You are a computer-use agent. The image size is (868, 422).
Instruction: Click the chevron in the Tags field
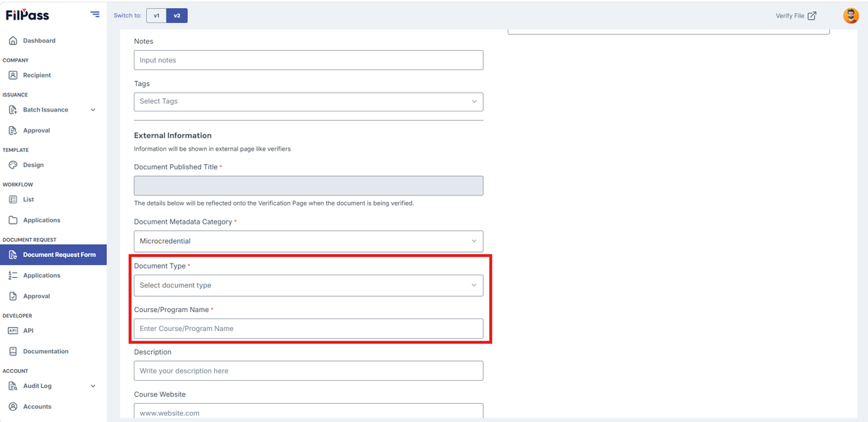474,101
